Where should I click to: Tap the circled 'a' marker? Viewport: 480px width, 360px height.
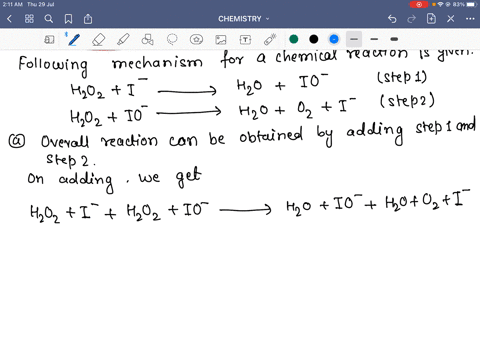pos(17,141)
